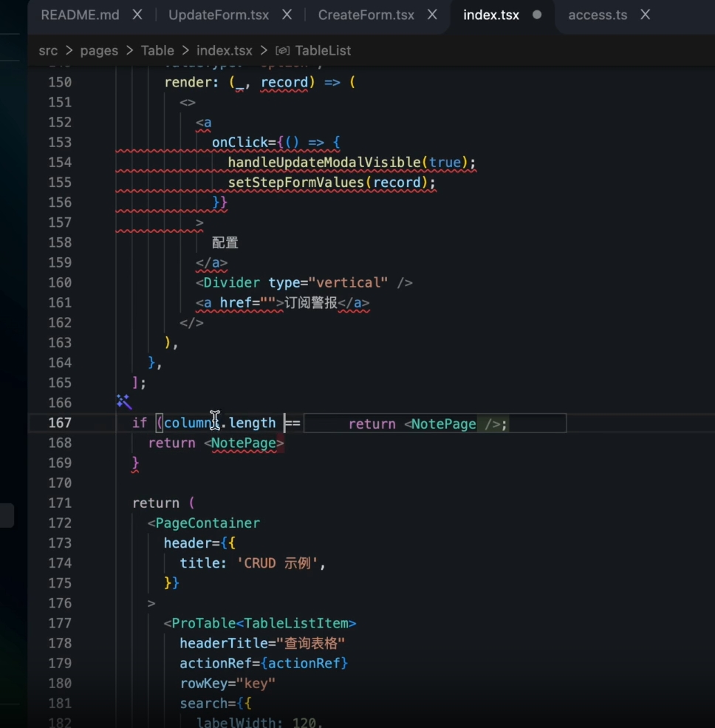The width and height of the screenshot is (715, 728).
Task: Click the PageContainer tag on line 172
Action: click(208, 523)
